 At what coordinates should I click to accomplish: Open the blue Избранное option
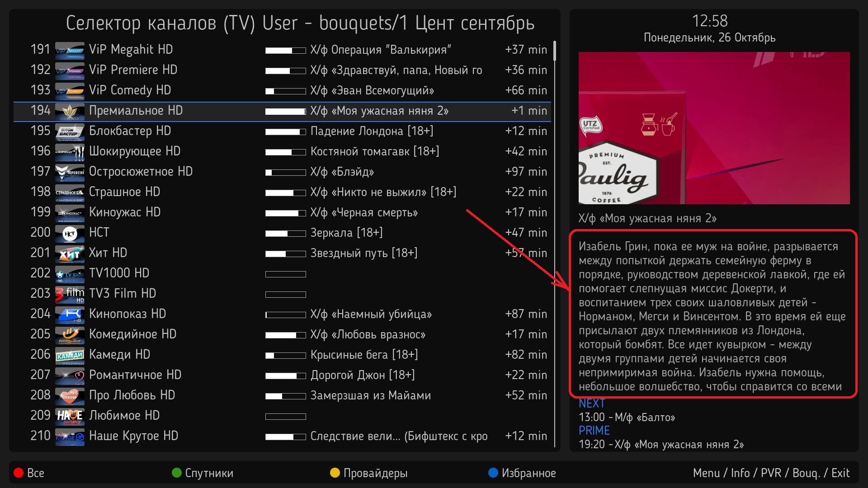coord(522,473)
